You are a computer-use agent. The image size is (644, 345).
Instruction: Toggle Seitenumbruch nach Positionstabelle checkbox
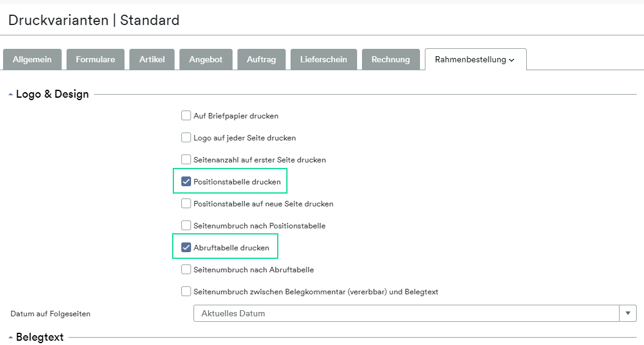[186, 225]
